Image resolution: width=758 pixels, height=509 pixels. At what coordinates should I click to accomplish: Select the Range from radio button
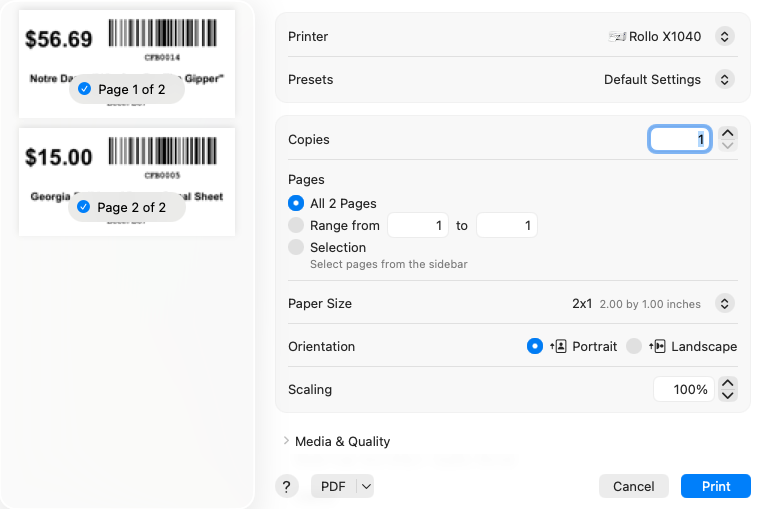[x=296, y=225]
